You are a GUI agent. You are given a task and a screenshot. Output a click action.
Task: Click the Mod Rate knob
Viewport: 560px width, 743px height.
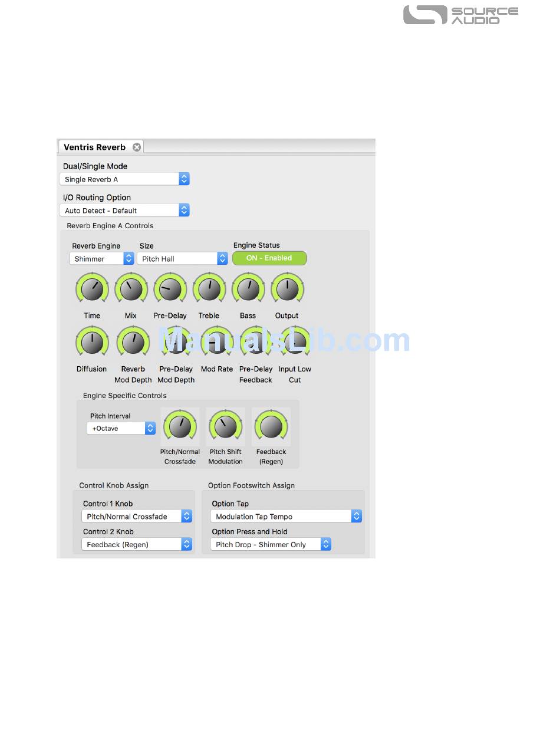tap(217, 343)
